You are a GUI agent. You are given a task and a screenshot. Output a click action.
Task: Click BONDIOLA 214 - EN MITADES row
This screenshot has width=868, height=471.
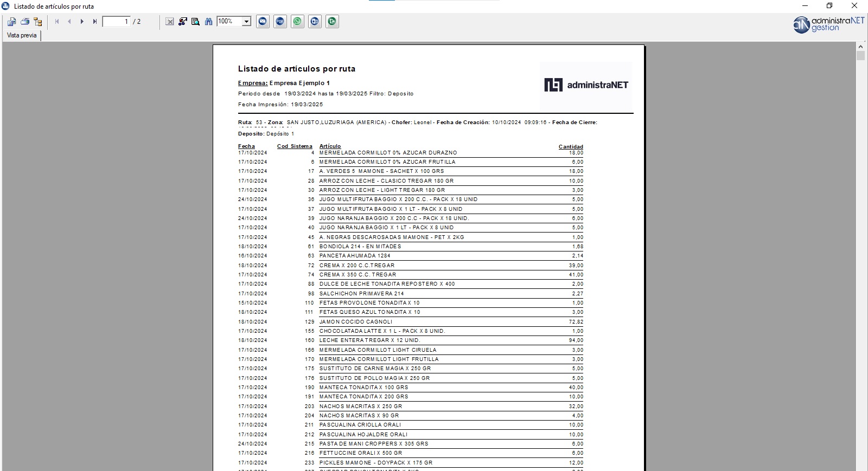(411, 247)
